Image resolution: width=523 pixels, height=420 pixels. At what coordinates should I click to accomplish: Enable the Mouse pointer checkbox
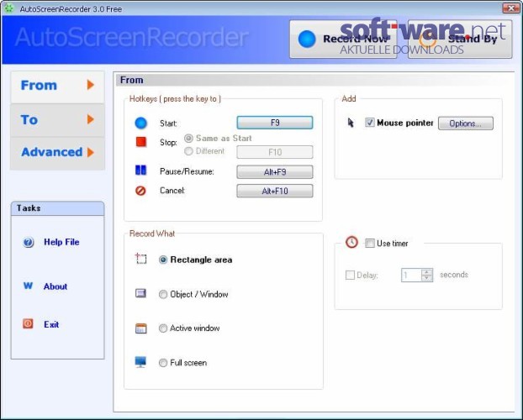point(370,123)
